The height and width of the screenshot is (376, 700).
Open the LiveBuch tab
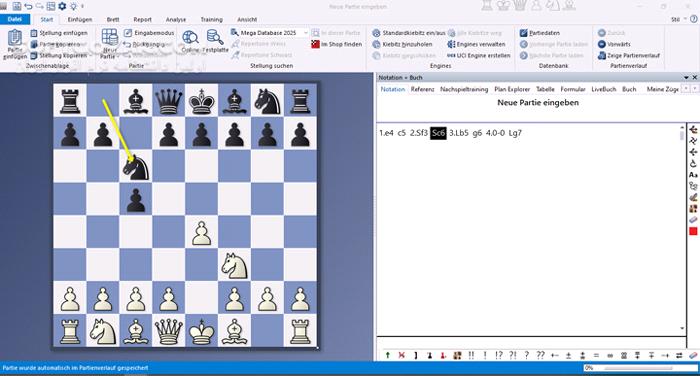(x=604, y=89)
